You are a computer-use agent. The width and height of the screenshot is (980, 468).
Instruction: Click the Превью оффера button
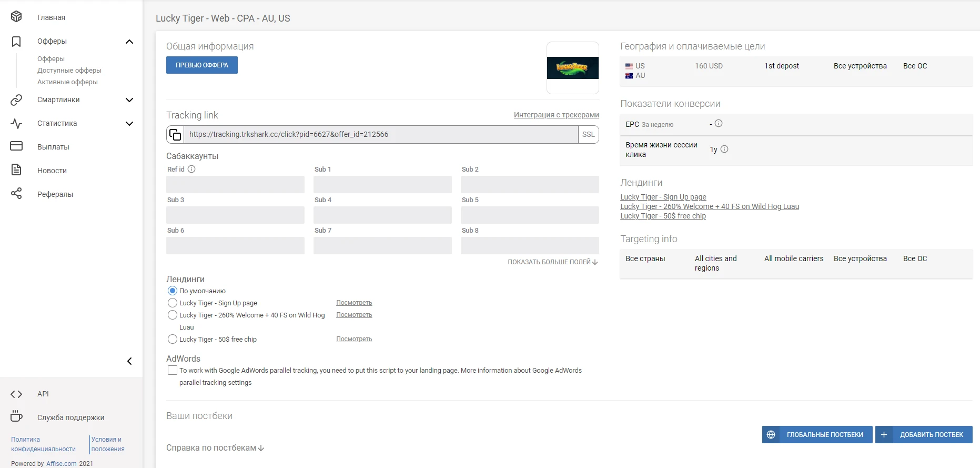pyautogui.click(x=202, y=65)
